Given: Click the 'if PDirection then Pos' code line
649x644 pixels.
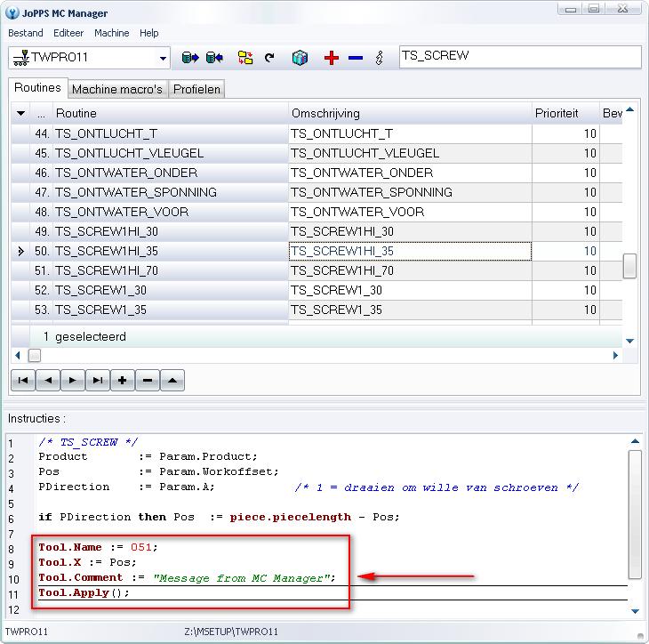Looking at the screenshot, I should [x=219, y=517].
